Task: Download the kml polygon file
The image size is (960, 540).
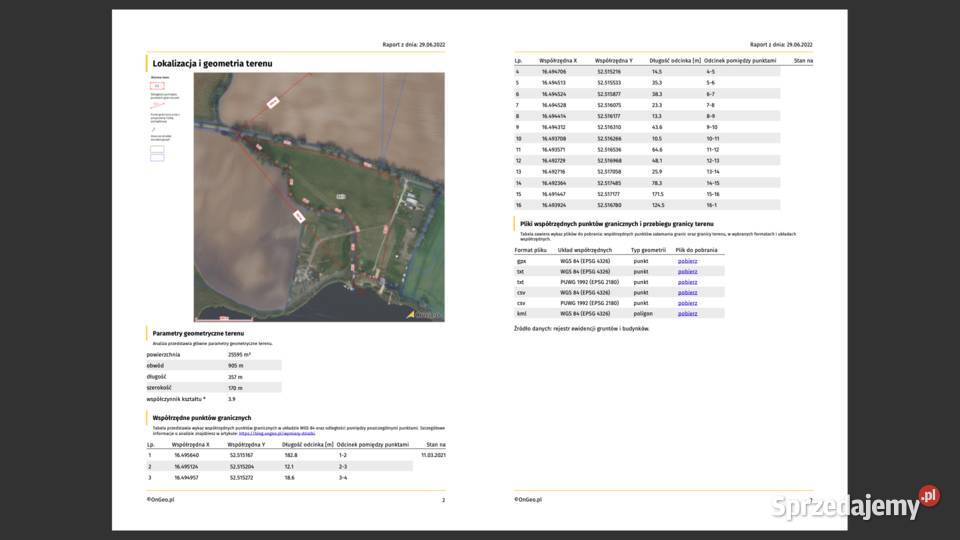Action: [687, 313]
